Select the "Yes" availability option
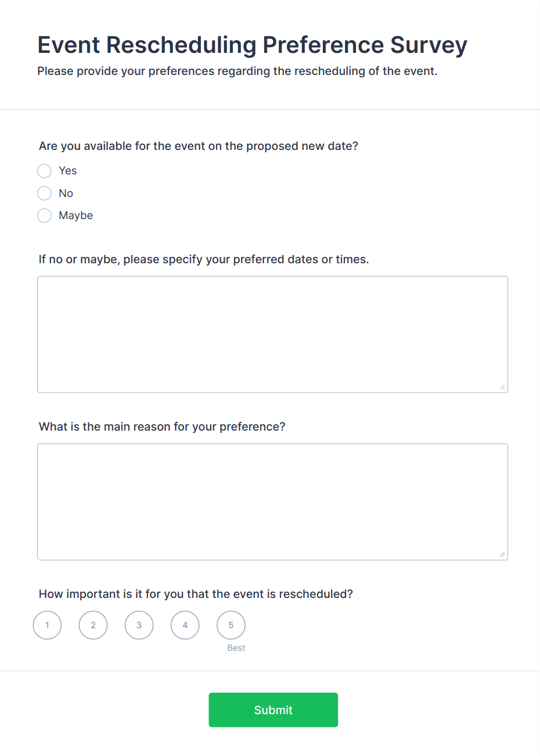The width and height of the screenshot is (540, 756). click(x=44, y=171)
